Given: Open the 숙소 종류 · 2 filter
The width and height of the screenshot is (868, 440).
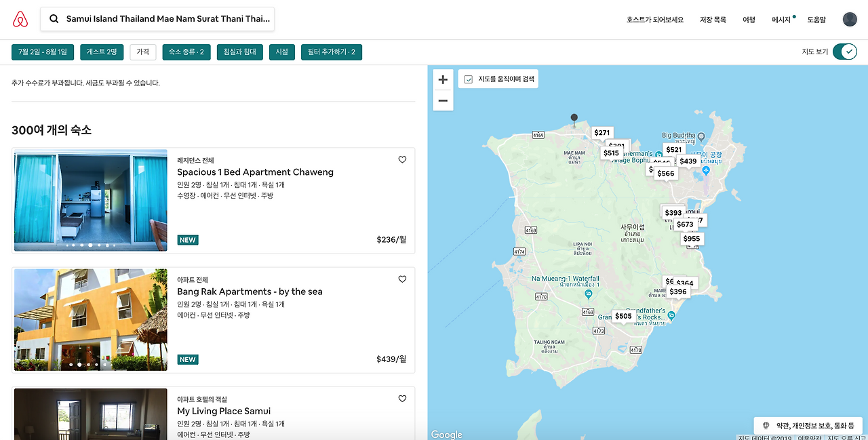Looking at the screenshot, I should (186, 52).
